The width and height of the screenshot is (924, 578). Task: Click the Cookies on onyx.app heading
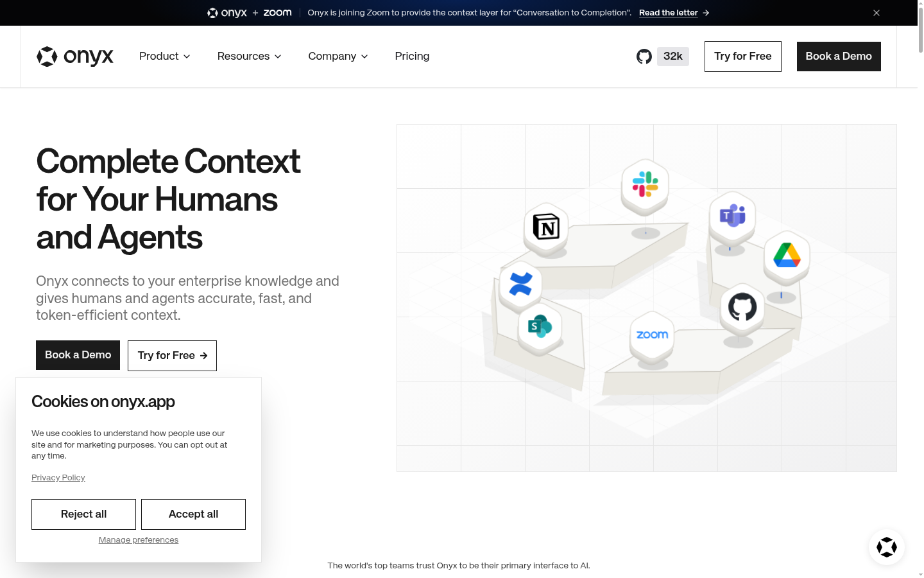[x=103, y=402]
